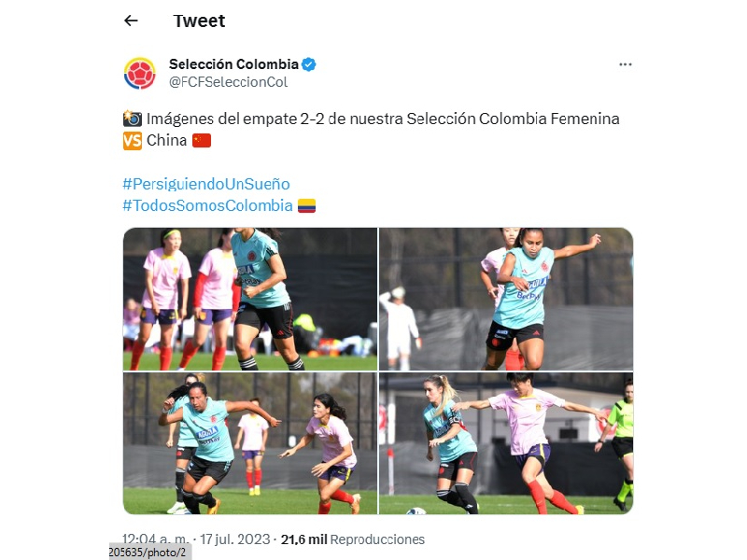
Task: Go back using the left arrow icon
Action: (x=131, y=21)
